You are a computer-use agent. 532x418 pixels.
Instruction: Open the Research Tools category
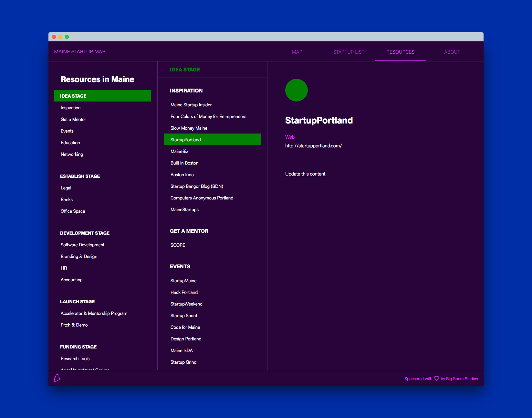click(75, 359)
